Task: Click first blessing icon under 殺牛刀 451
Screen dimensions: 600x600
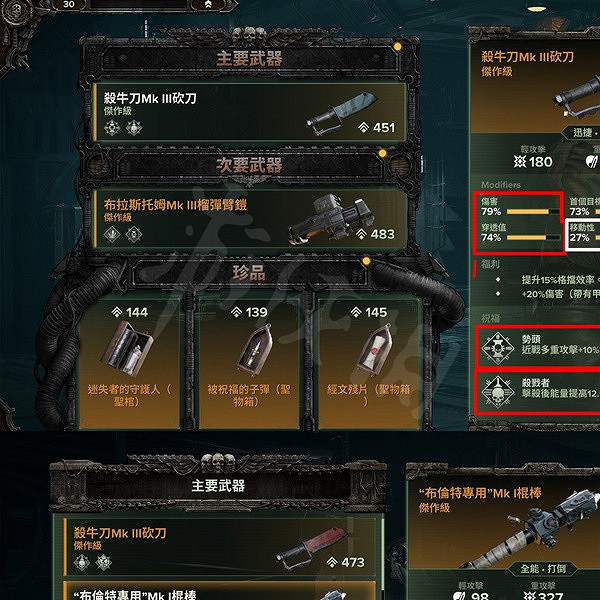Action: tap(112, 127)
